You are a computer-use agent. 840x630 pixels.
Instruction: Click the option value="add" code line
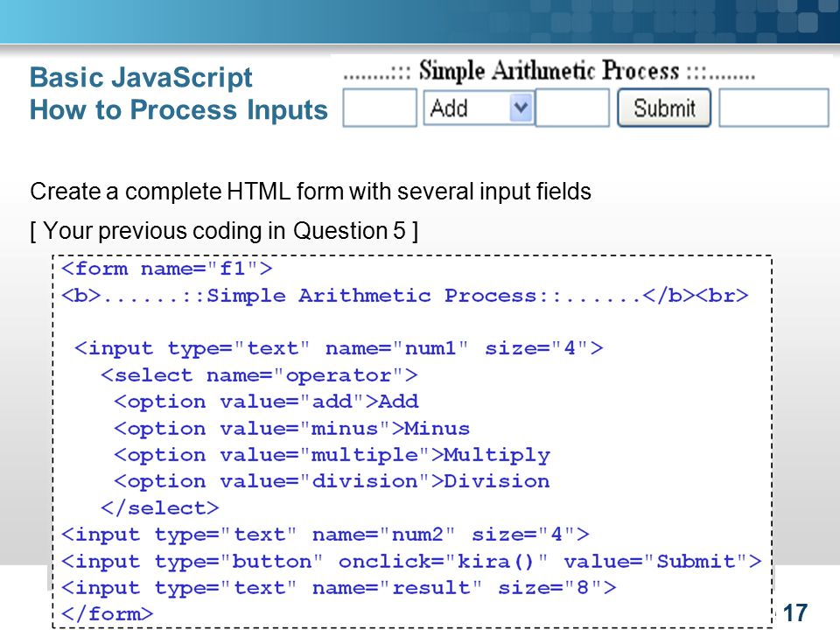(x=266, y=402)
